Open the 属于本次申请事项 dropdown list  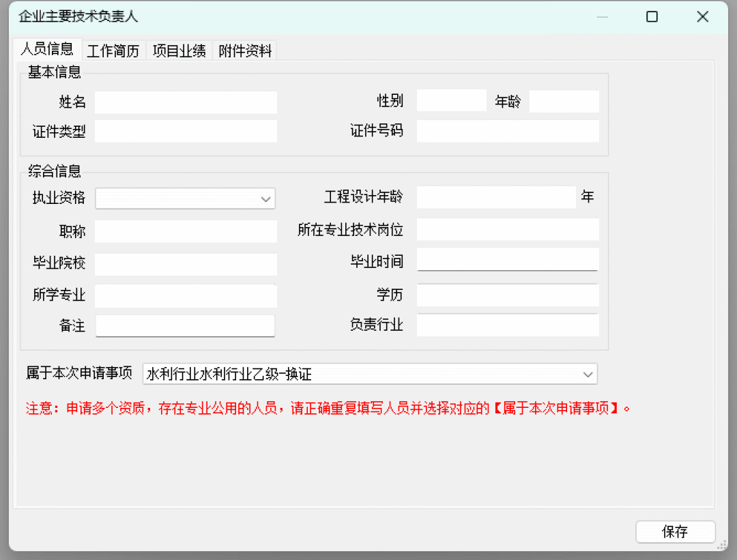(587, 374)
